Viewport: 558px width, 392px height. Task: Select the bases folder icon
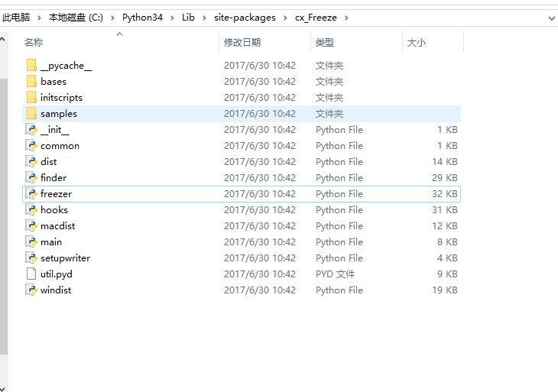pos(31,82)
